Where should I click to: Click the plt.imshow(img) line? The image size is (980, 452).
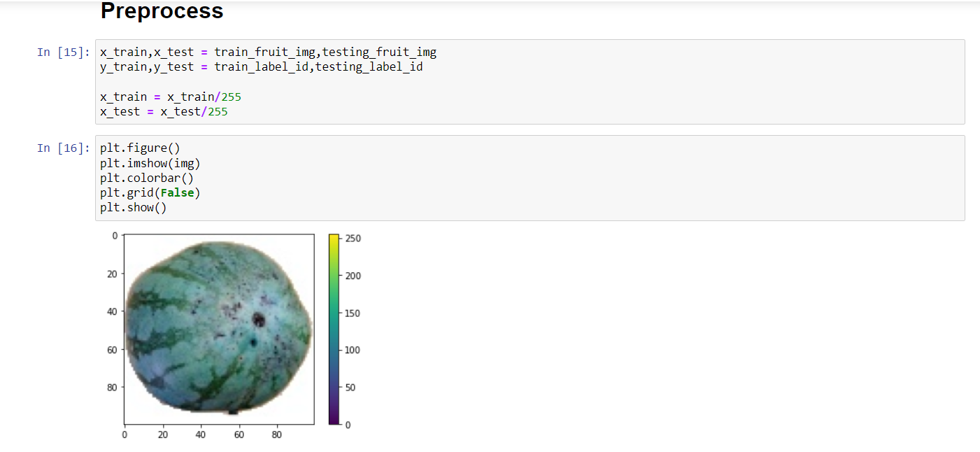[x=150, y=163]
